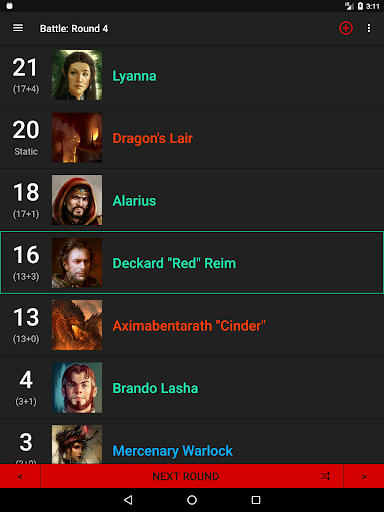Select the Mercenary Warlock entry
The height and width of the screenshot is (512, 384).
click(192, 442)
